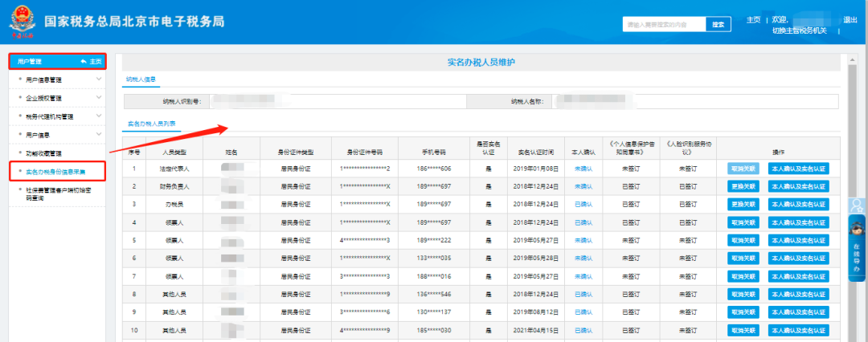Click the 办税员 cell

click(x=174, y=205)
